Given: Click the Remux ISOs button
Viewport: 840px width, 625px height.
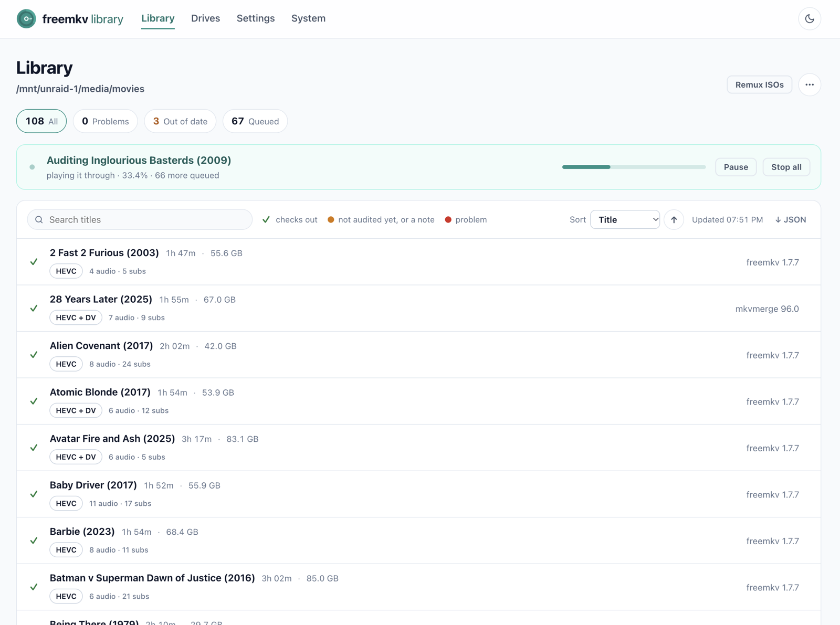Looking at the screenshot, I should click(x=759, y=84).
